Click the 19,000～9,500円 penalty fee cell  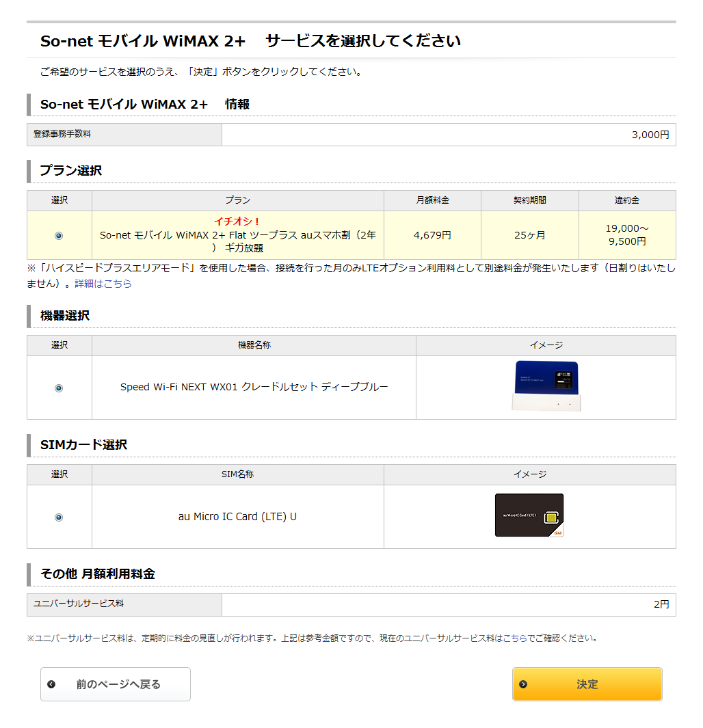coord(627,235)
